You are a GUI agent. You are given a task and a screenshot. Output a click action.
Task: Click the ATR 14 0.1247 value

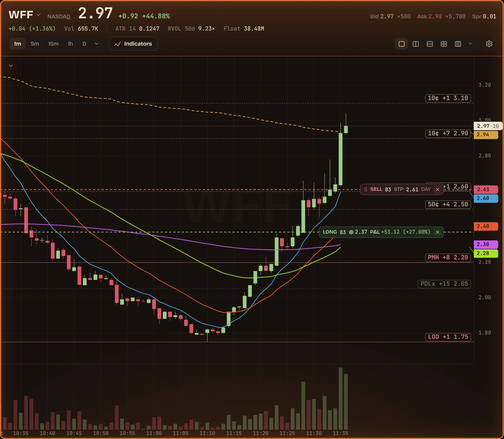(x=137, y=29)
